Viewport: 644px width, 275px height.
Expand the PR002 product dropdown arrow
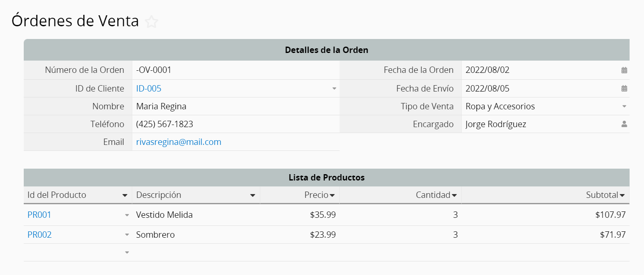pos(127,235)
